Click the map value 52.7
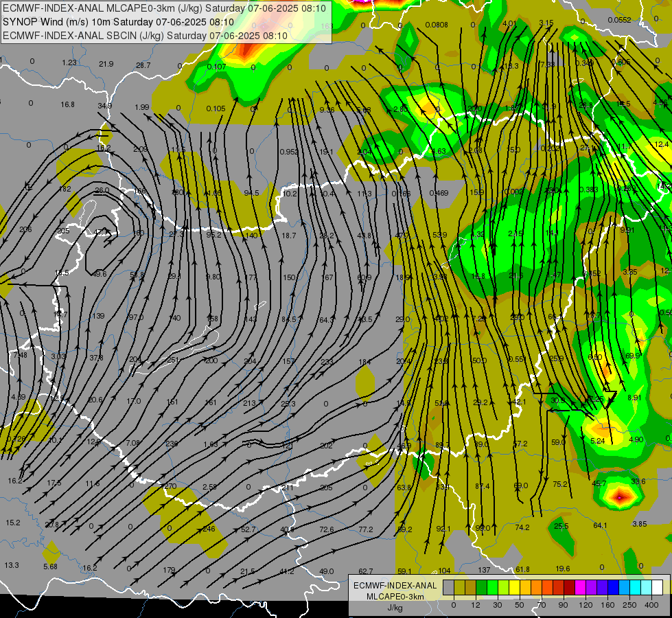Screen dimensions: 672x618 [248, 529]
